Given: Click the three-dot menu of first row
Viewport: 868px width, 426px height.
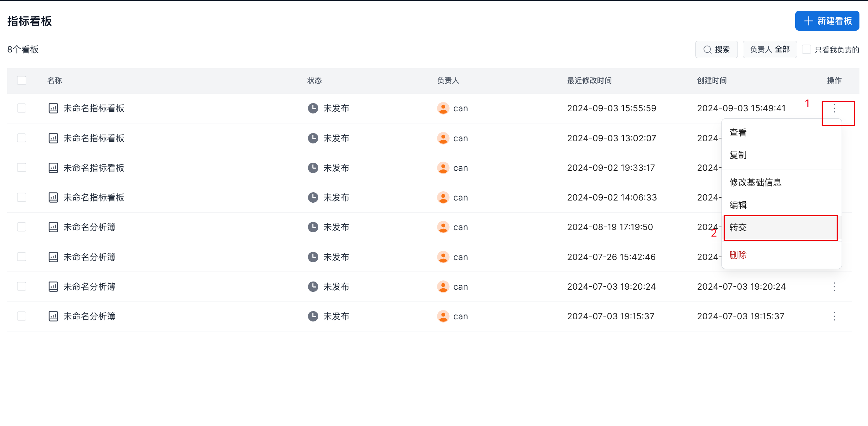Looking at the screenshot, I should [834, 108].
